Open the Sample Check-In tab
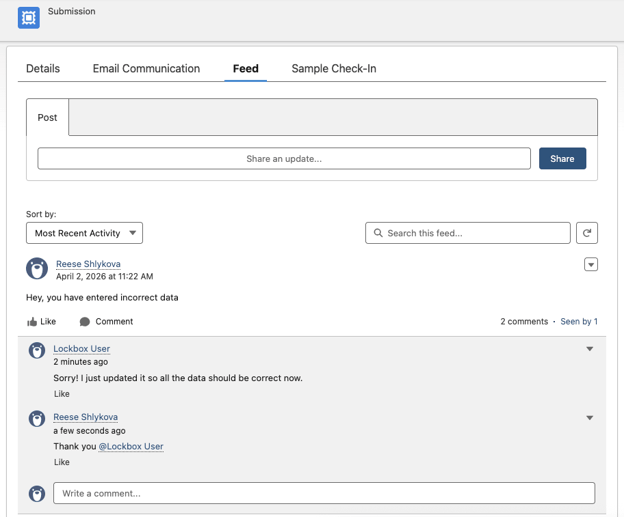This screenshot has height=517, width=624. point(334,68)
